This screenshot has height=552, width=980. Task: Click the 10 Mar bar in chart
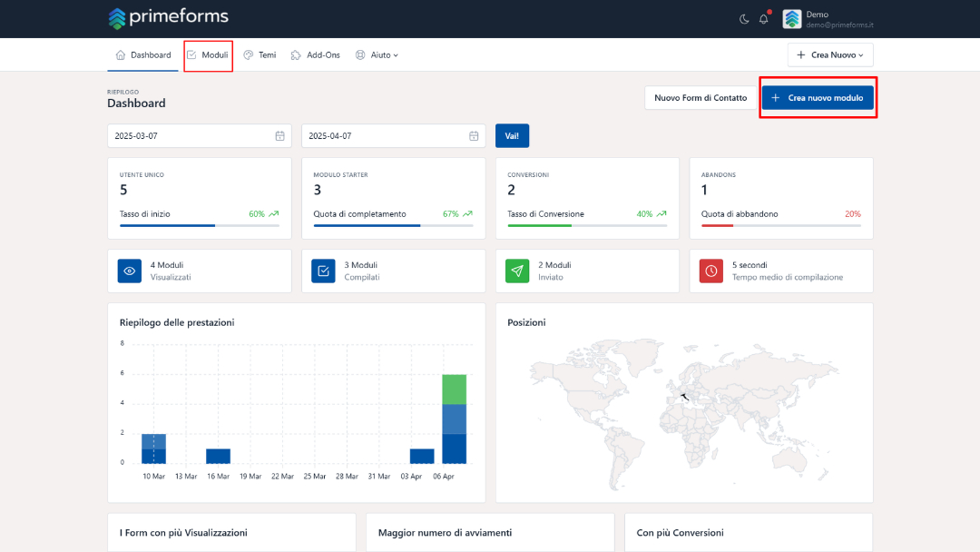coord(153,448)
